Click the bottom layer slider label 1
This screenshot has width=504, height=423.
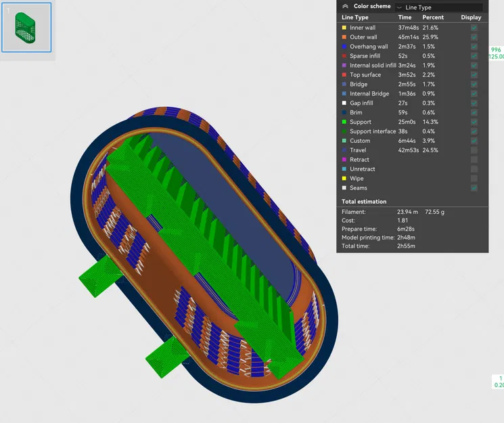pos(501,378)
